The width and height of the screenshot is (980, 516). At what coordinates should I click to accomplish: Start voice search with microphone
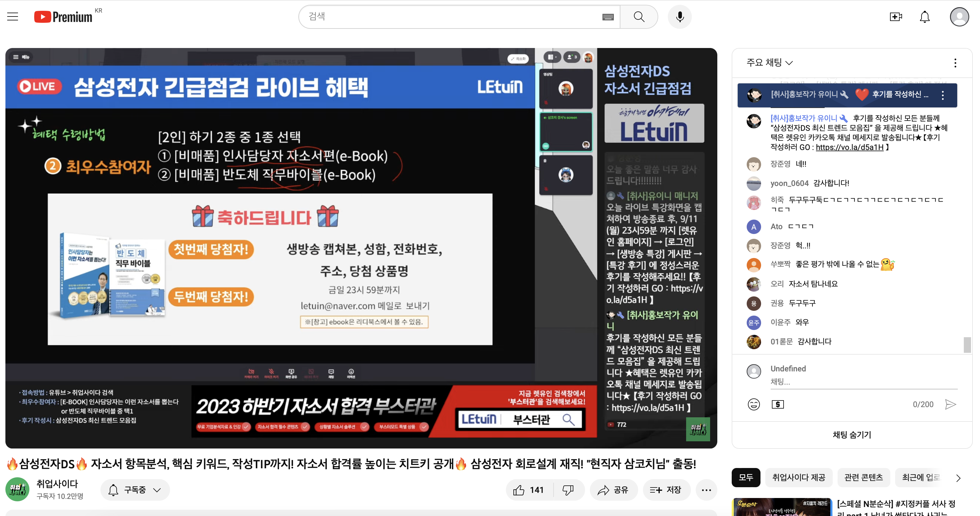[x=680, y=17]
